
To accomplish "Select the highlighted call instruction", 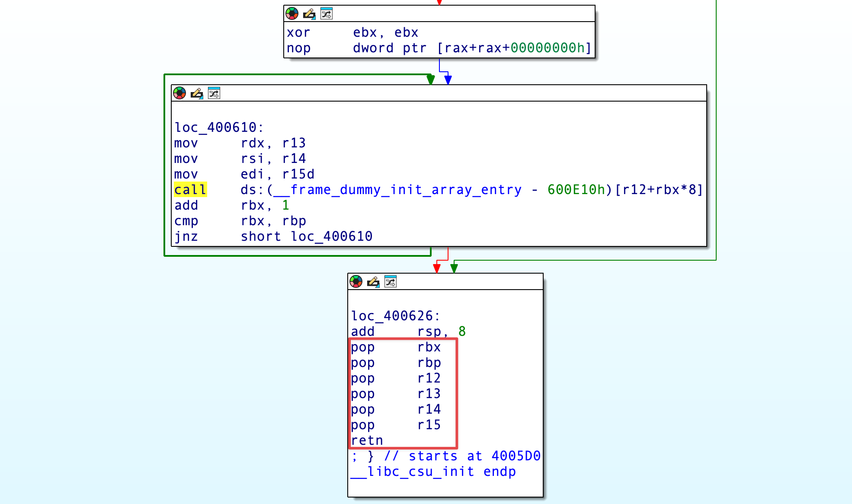I will coord(190,190).
